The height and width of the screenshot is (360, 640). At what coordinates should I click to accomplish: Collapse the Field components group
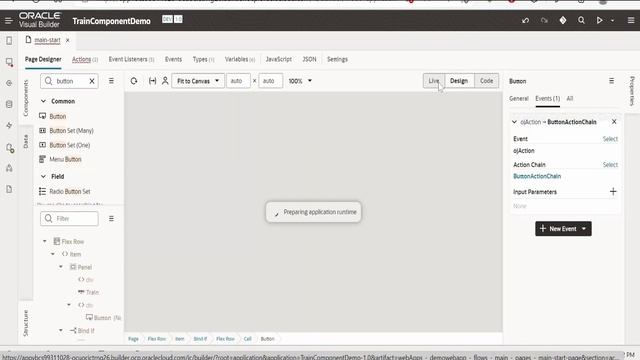pos(43,176)
